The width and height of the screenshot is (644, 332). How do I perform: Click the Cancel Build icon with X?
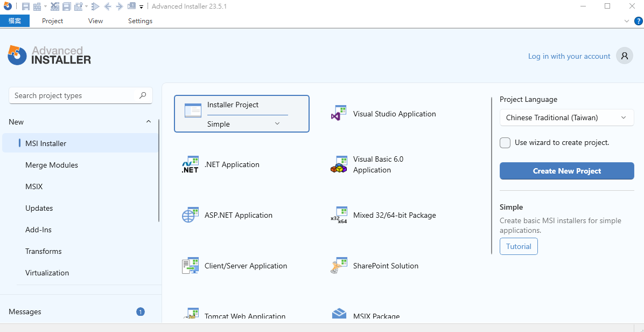54,6
